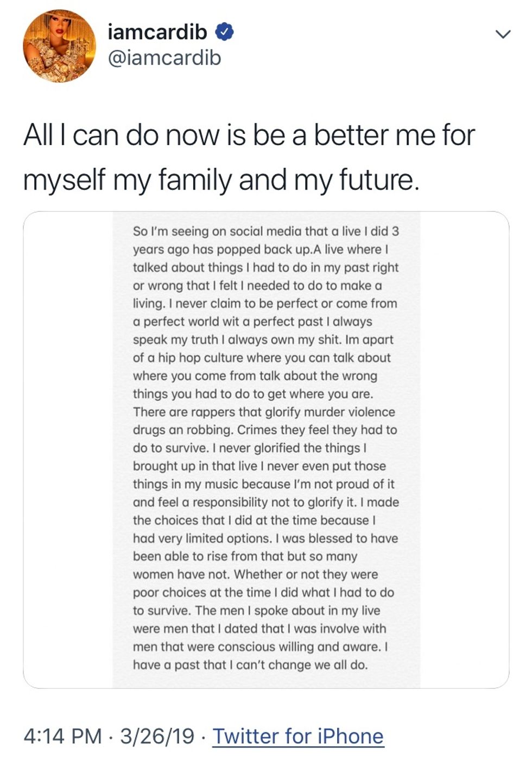Select note line "living. I never claim to be perfect"
This screenshot has width=532, height=760.
click(x=264, y=303)
